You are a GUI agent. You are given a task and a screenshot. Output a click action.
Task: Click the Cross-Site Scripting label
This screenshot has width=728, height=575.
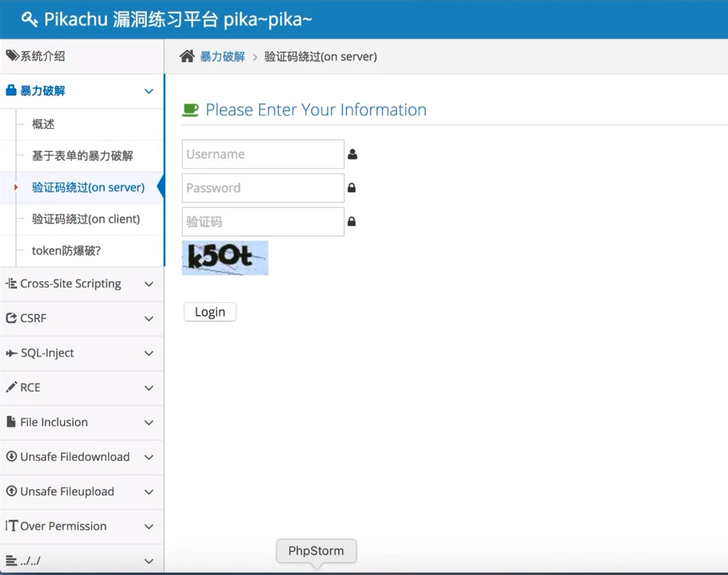point(71,284)
